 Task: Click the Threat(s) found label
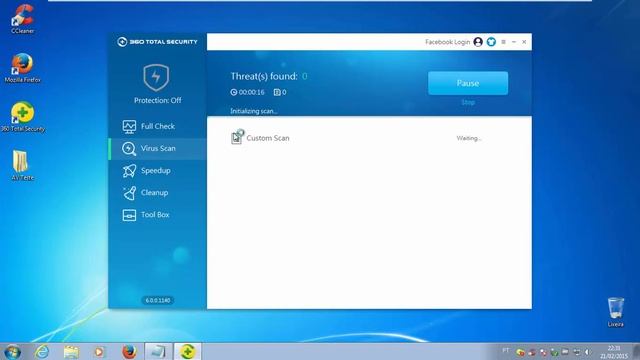[x=264, y=76]
